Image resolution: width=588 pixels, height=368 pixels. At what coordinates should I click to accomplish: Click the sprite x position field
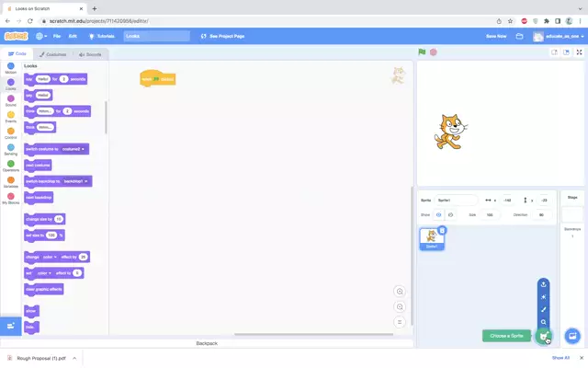[507, 201]
